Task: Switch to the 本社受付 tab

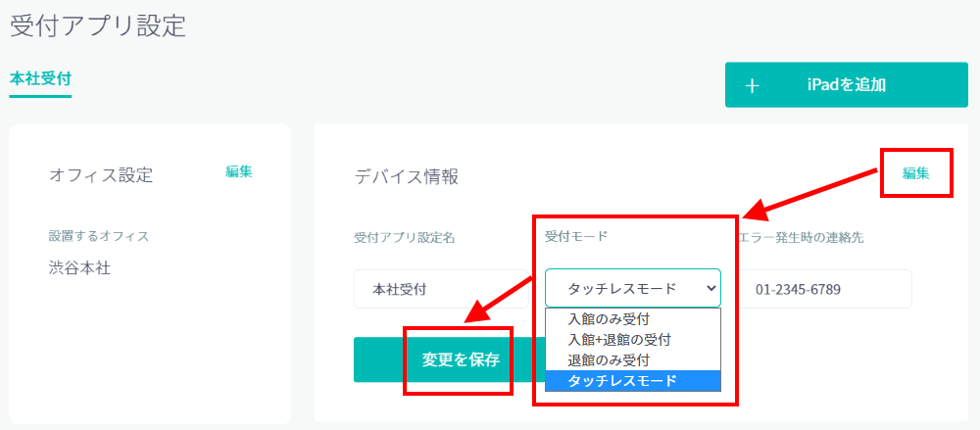Action: pos(40,78)
